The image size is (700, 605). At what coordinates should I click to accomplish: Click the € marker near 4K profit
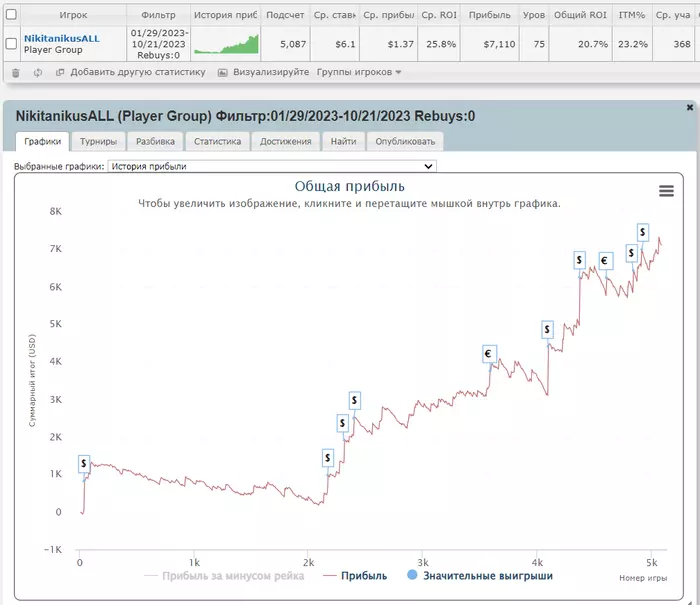coord(489,354)
